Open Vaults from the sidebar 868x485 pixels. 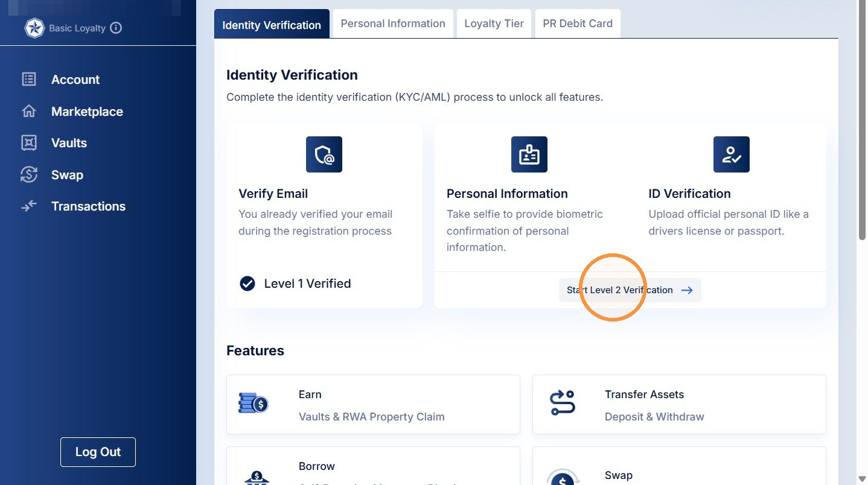pos(69,143)
